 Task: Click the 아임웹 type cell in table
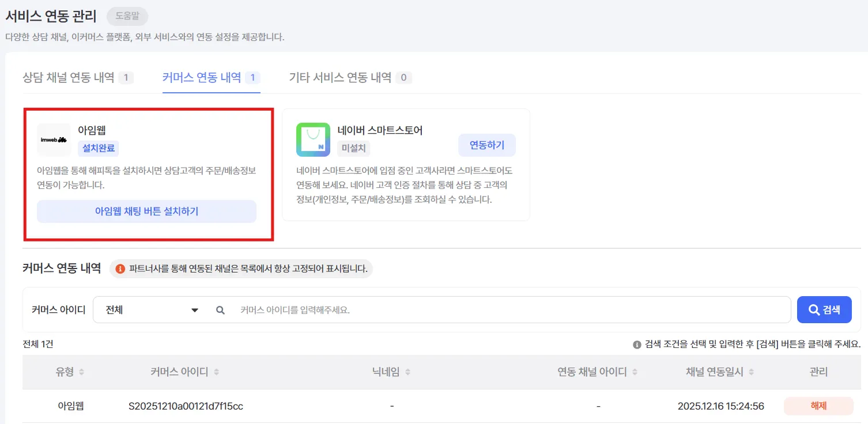point(71,406)
